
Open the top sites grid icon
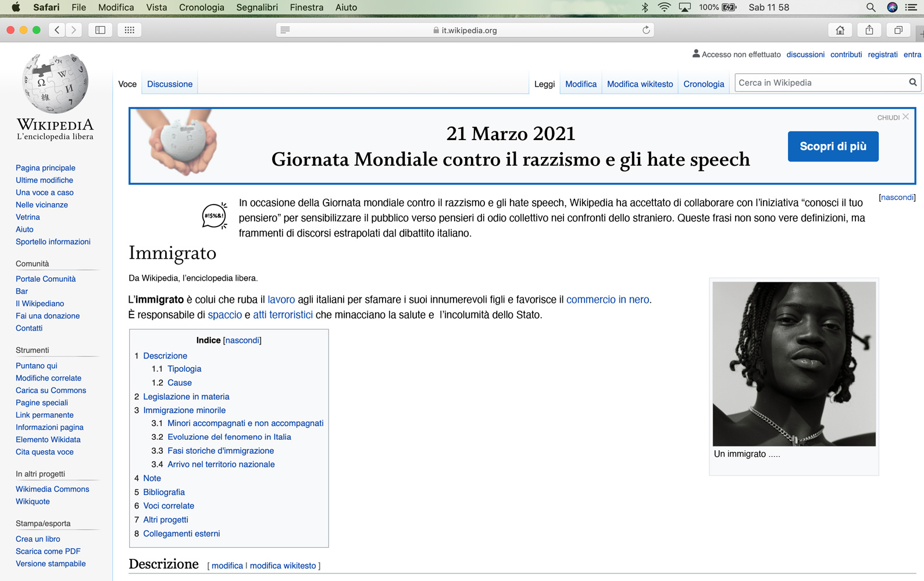click(129, 30)
